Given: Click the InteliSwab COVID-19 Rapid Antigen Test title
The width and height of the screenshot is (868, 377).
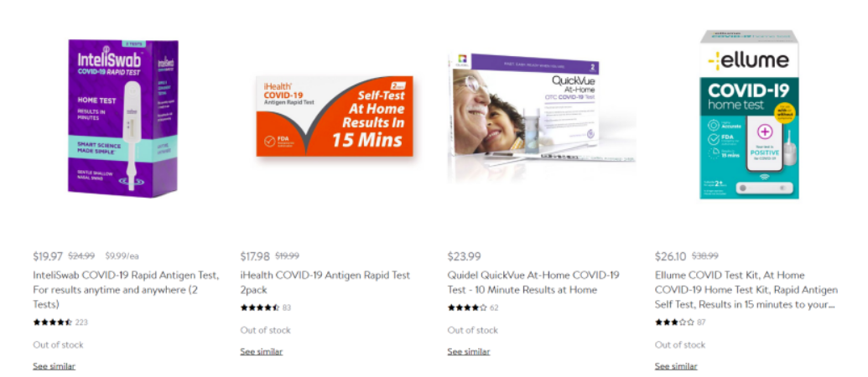Looking at the screenshot, I should tap(126, 290).
